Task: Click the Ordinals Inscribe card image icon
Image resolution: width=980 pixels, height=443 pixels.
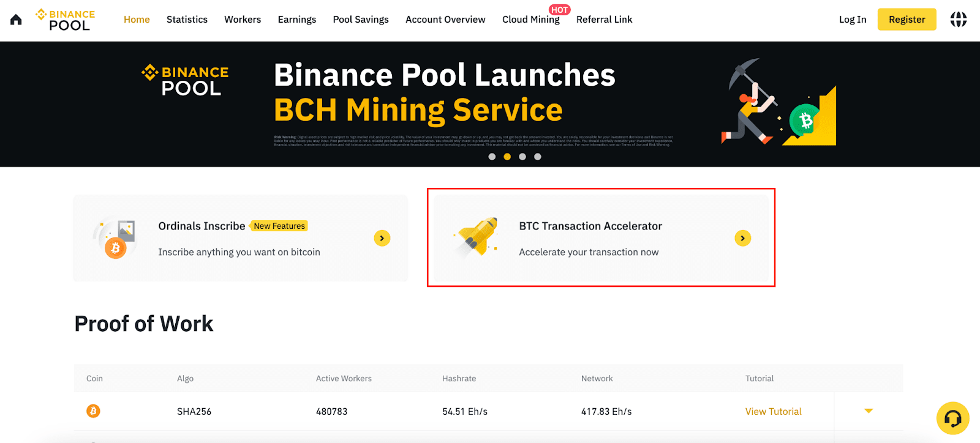Action: coord(115,238)
